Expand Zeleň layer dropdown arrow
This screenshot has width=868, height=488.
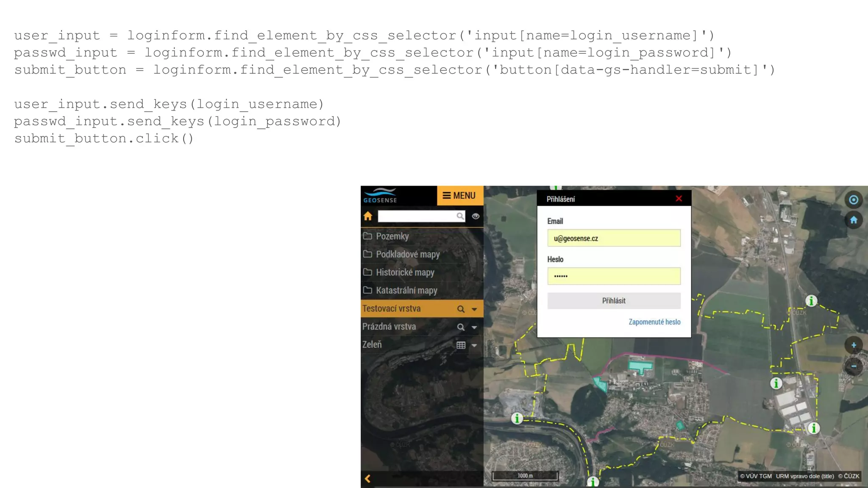point(474,345)
